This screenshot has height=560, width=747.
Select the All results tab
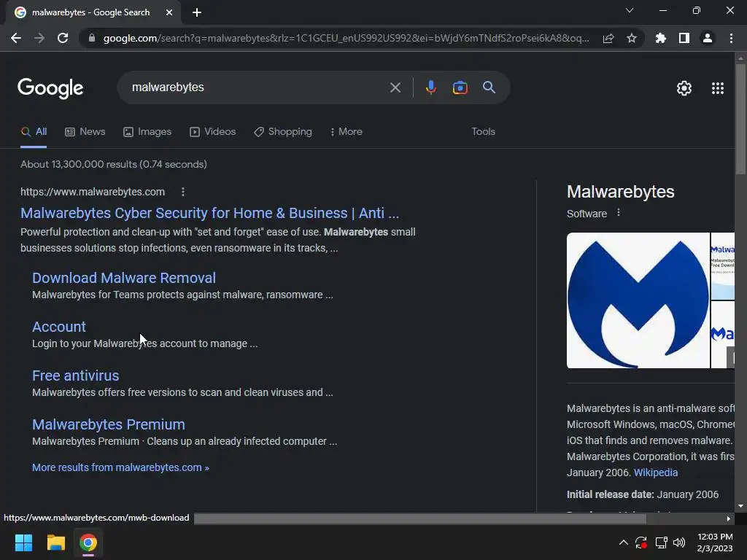(34, 132)
